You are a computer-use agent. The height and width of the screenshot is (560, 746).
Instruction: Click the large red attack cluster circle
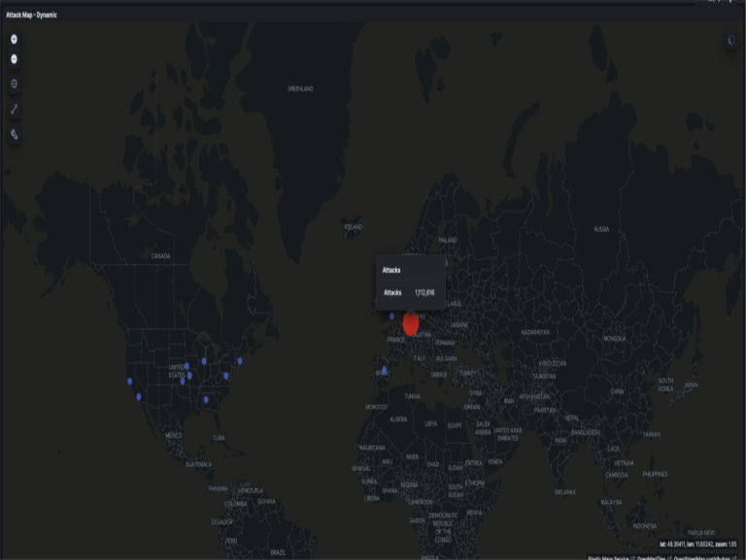click(411, 324)
